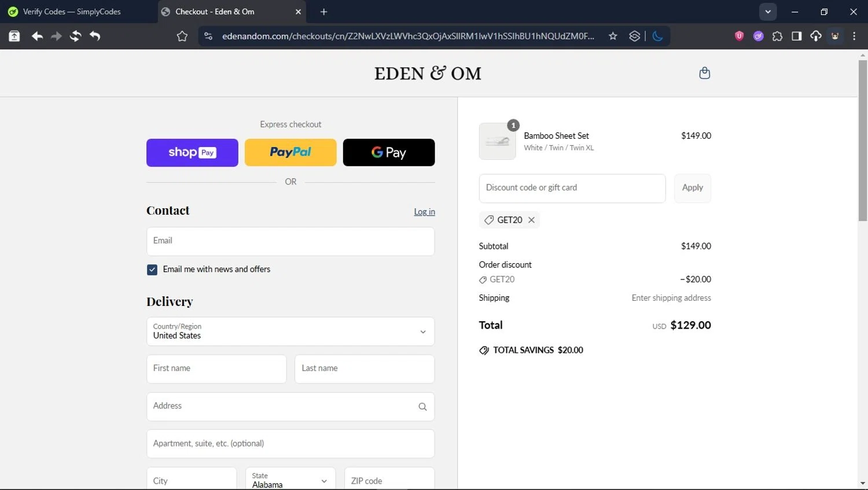Toggle the dark mode moon icon

(657, 36)
